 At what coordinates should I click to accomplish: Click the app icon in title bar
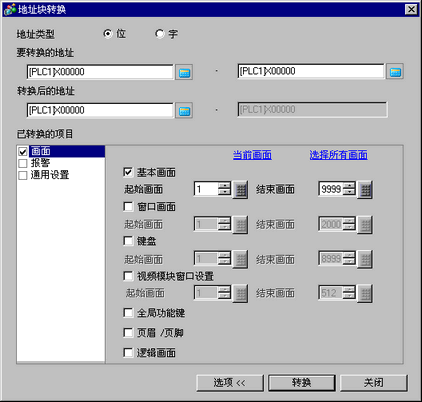[x=9, y=9]
